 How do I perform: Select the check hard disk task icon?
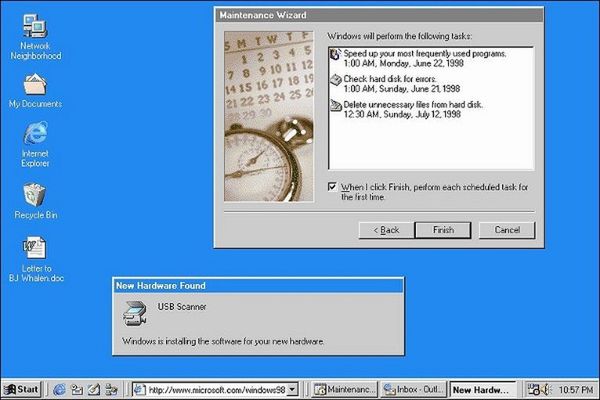pos(336,80)
